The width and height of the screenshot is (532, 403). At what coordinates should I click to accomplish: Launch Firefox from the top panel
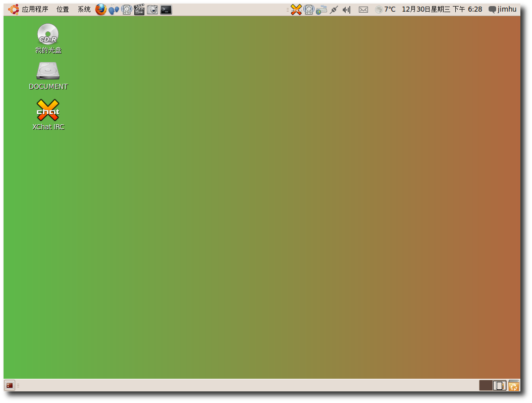click(101, 10)
